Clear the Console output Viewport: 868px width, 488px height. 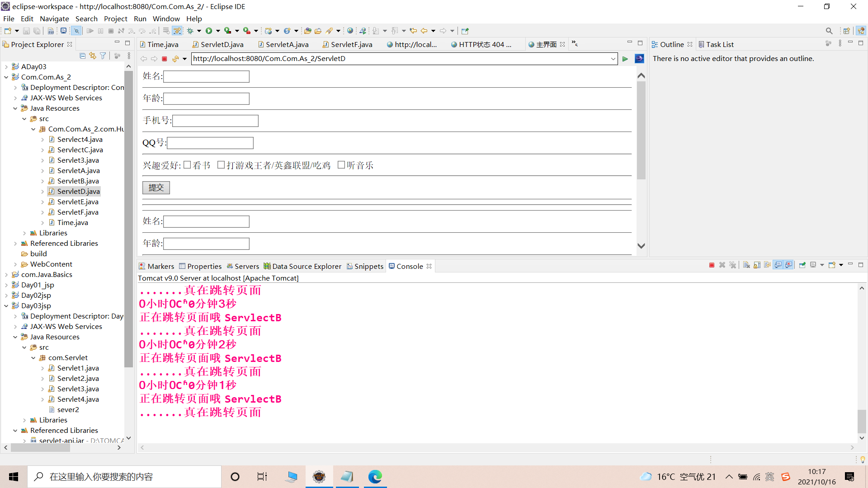[746, 265]
